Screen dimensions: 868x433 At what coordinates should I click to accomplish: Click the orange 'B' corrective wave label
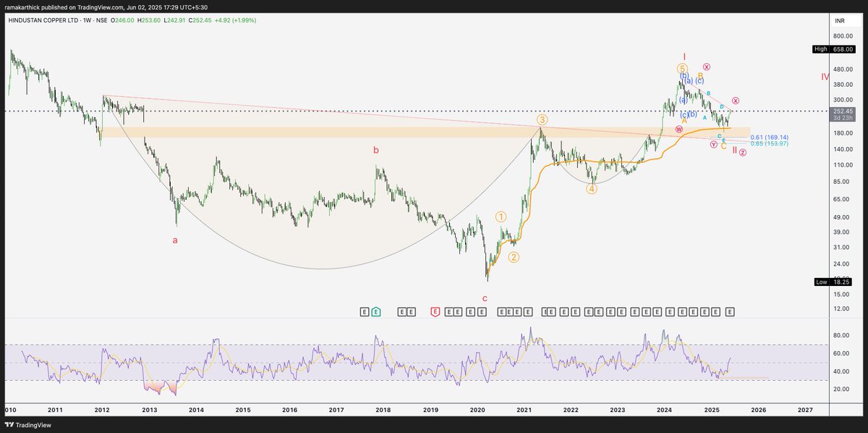point(700,75)
